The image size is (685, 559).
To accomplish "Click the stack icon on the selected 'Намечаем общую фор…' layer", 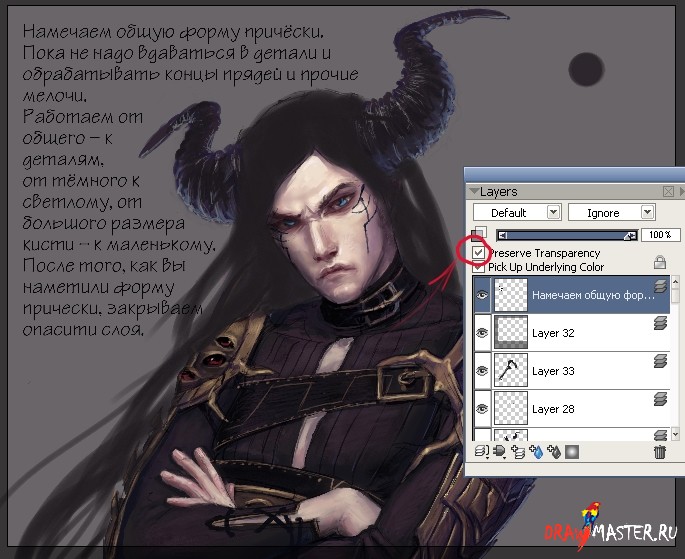I will click(660, 286).
